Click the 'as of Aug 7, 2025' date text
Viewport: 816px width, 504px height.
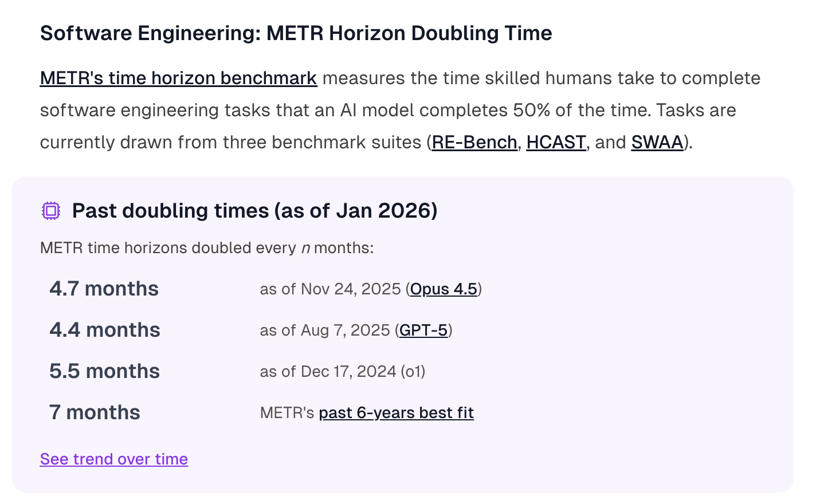point(325,330)
